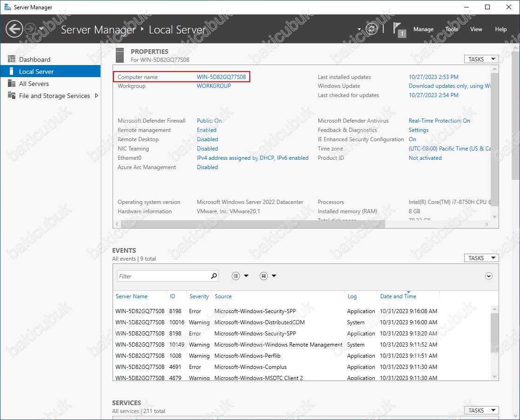The image size is (520, 420).
Task: Open Feedback & Diagnostics Settings link
Action: tap(419, 130)
